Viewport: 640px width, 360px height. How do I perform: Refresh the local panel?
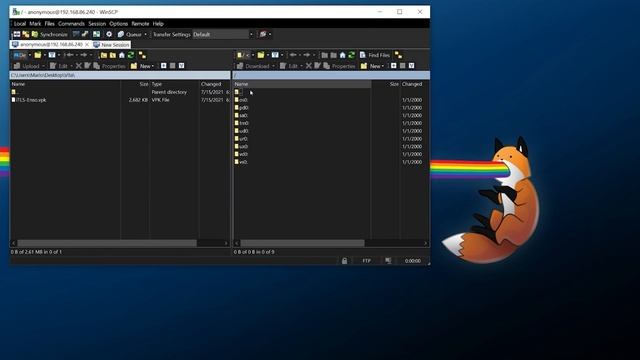(x=131, y=55)
